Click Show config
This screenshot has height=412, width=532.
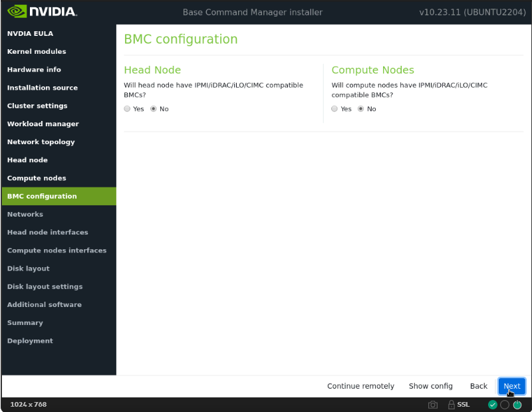430,386
